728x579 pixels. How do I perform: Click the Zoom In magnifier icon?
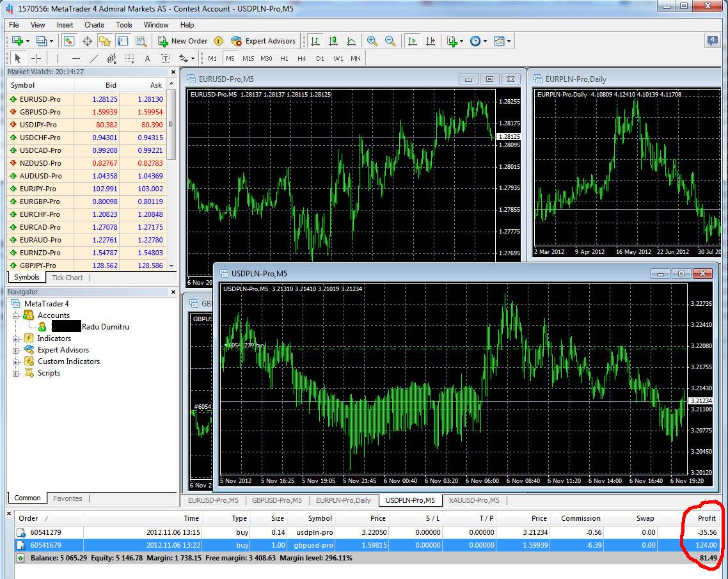[372, 41]
